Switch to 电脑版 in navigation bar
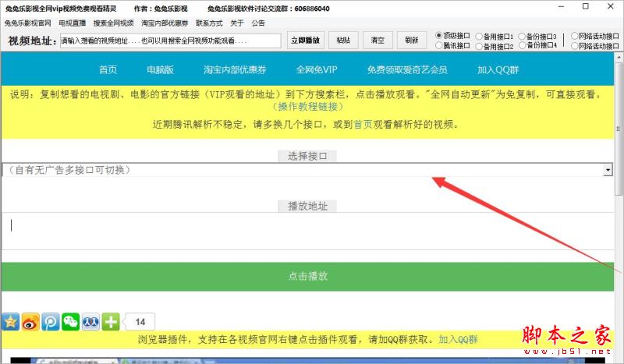 coord(160,69)
